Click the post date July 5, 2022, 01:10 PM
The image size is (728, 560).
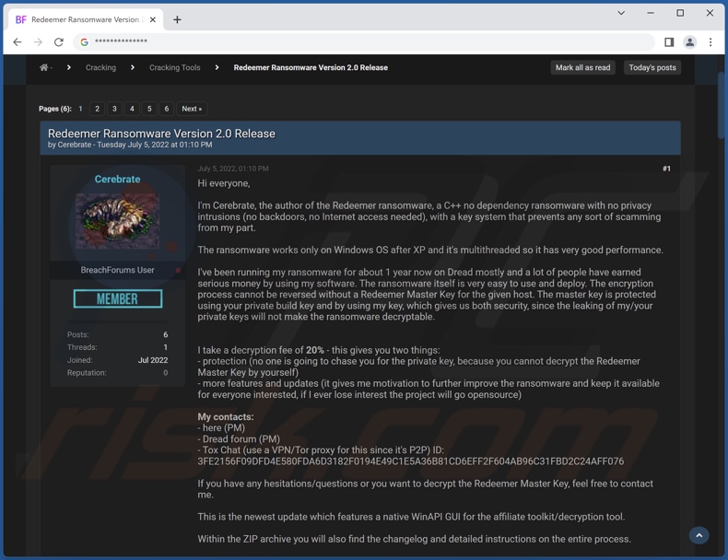[x=233, y=169]
